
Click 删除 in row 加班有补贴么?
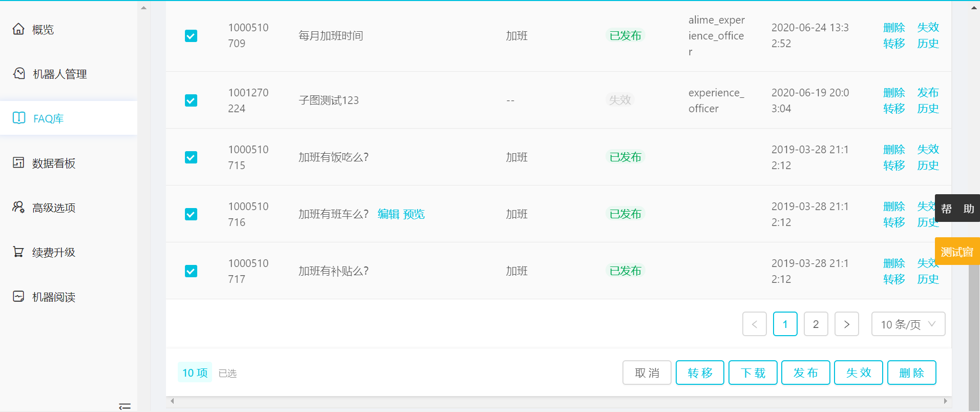pos(894,263)
